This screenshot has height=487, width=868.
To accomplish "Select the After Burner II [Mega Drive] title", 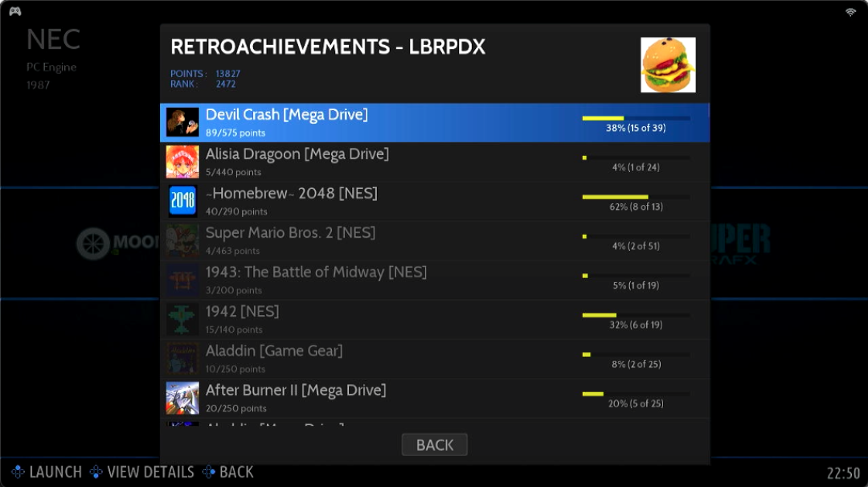I will pos(296,390).
